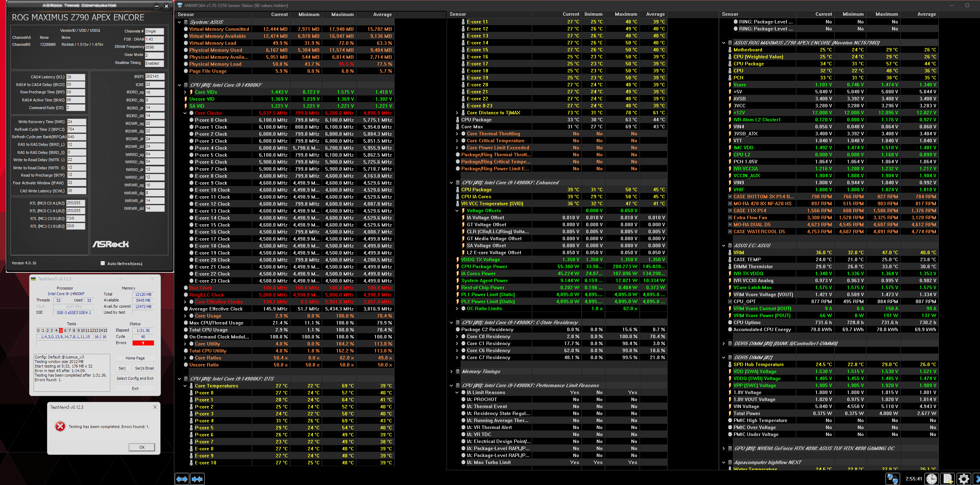980x485 pixels.
Task: Click the circle icon beside Page File Usage
Action: point(185,71)
